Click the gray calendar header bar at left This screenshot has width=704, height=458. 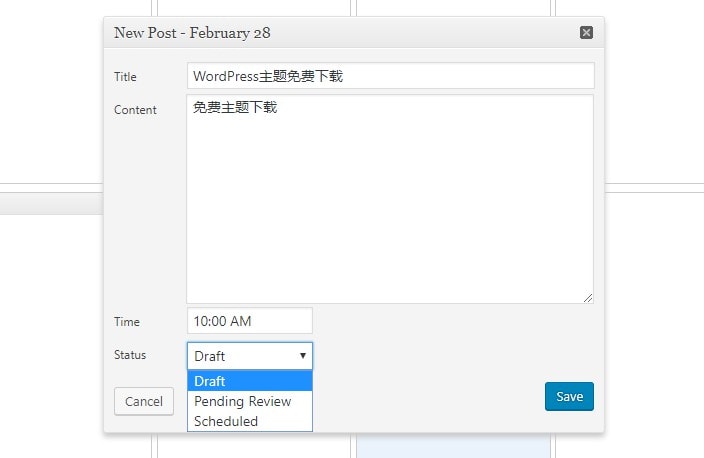tap(50, 203)
